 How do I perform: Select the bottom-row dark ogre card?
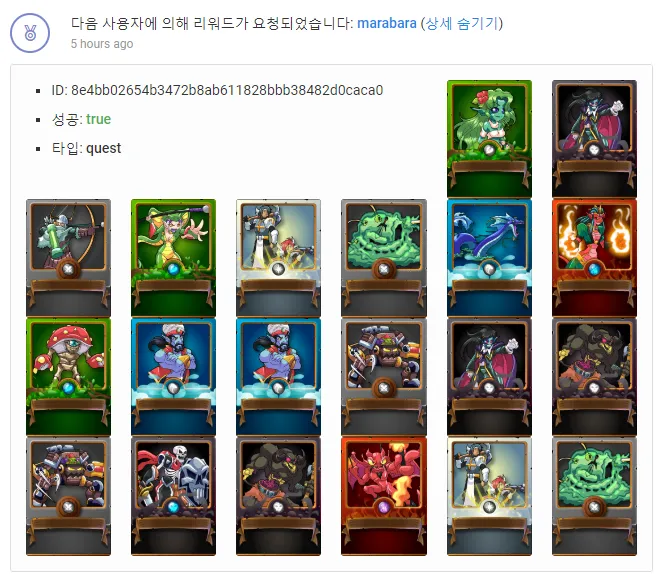point(278,496)
